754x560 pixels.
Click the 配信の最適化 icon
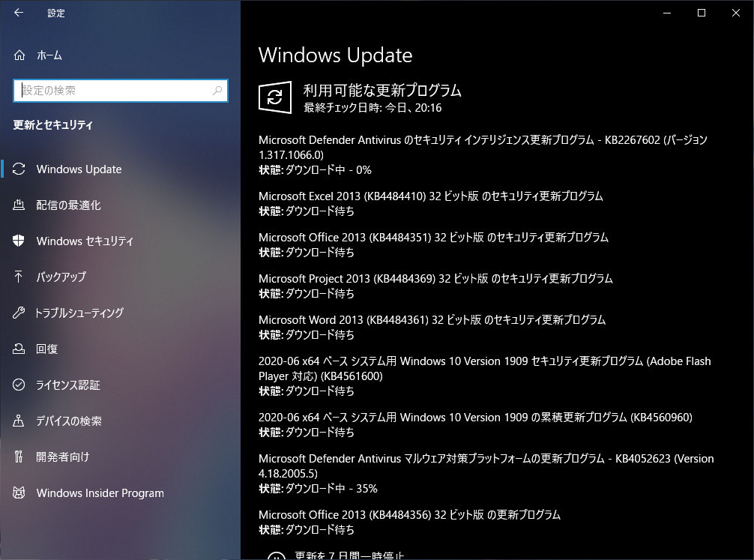(19, 205)
